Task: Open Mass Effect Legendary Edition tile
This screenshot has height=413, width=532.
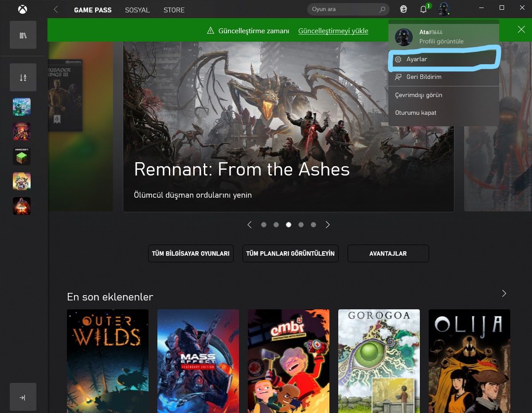Action: 198,361
